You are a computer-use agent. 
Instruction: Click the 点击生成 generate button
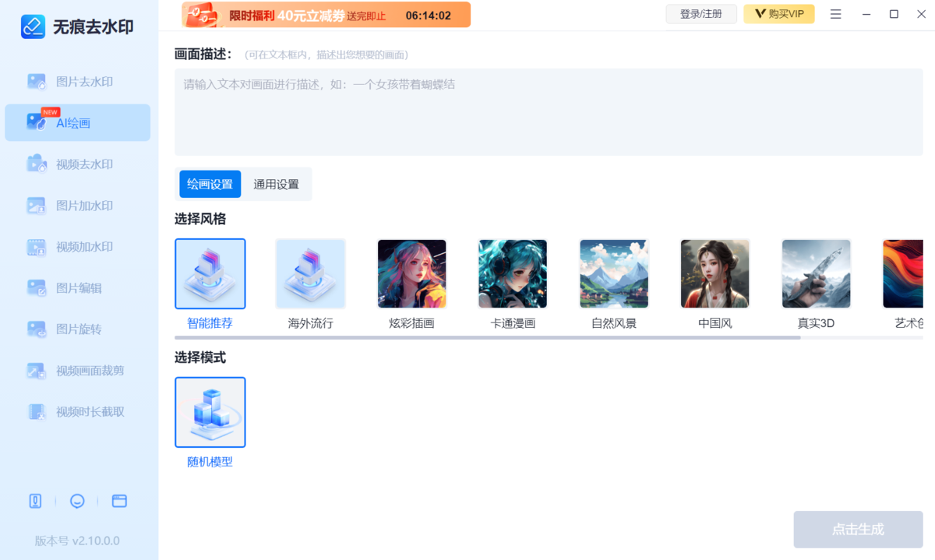pyautogui.click(x=858, y=529)
